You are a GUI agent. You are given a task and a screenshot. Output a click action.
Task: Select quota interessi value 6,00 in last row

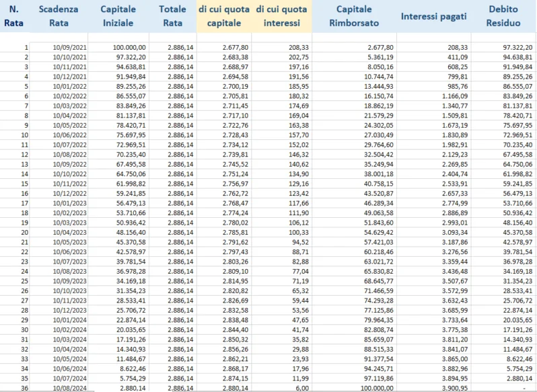coord(301,388)
